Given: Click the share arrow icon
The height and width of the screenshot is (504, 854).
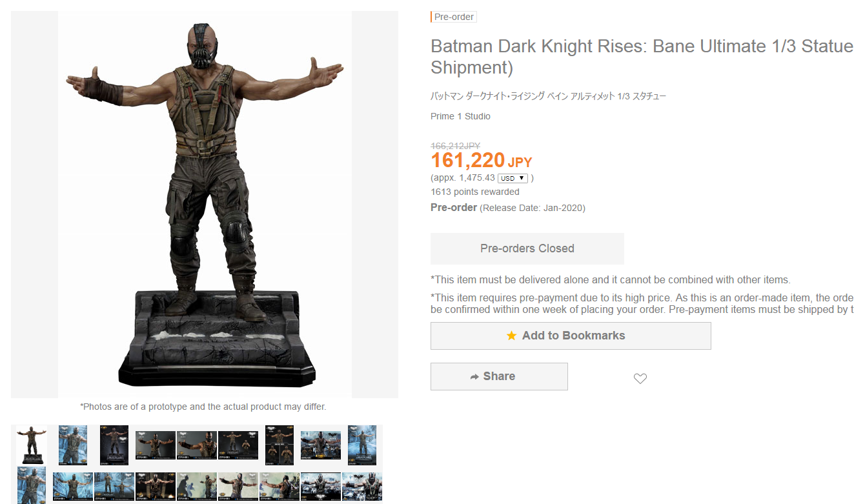Looking at the screenshot, I should [x=474, y=377].
